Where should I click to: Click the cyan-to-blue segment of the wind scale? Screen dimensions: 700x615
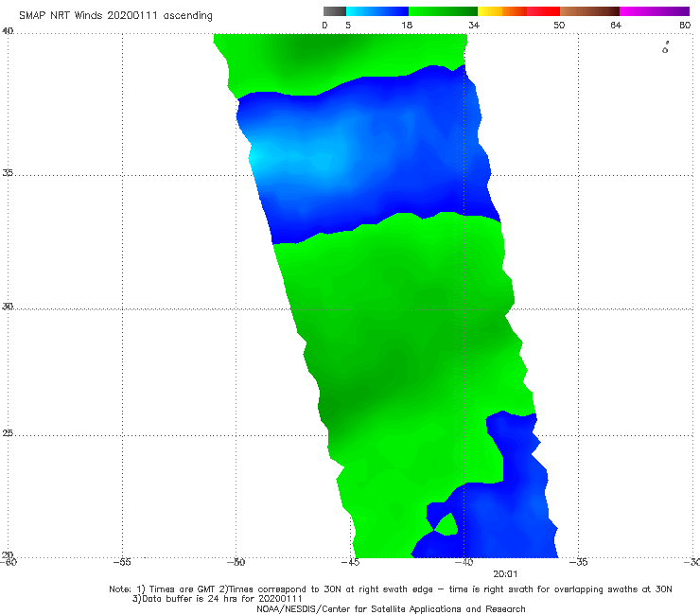[x=377, y=11]
